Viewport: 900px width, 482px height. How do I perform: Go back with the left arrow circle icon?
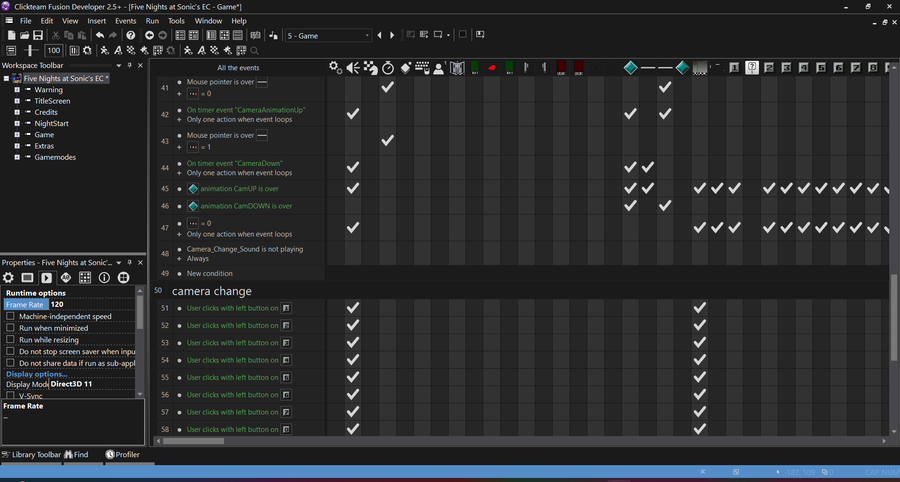point(149,35)
